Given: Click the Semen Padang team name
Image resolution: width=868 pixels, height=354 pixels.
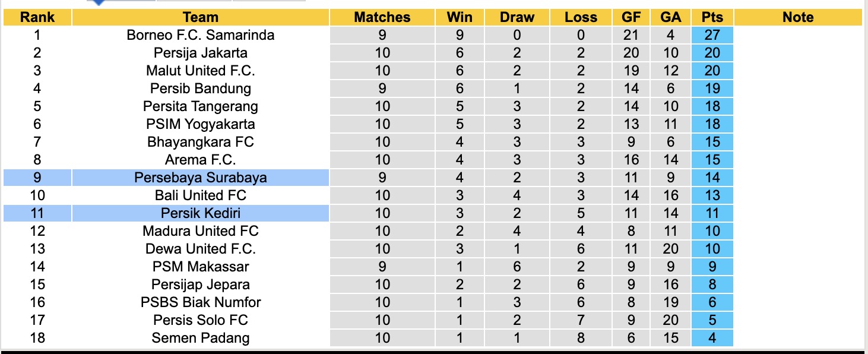Looking at the screenshot, I should point(201,338).
